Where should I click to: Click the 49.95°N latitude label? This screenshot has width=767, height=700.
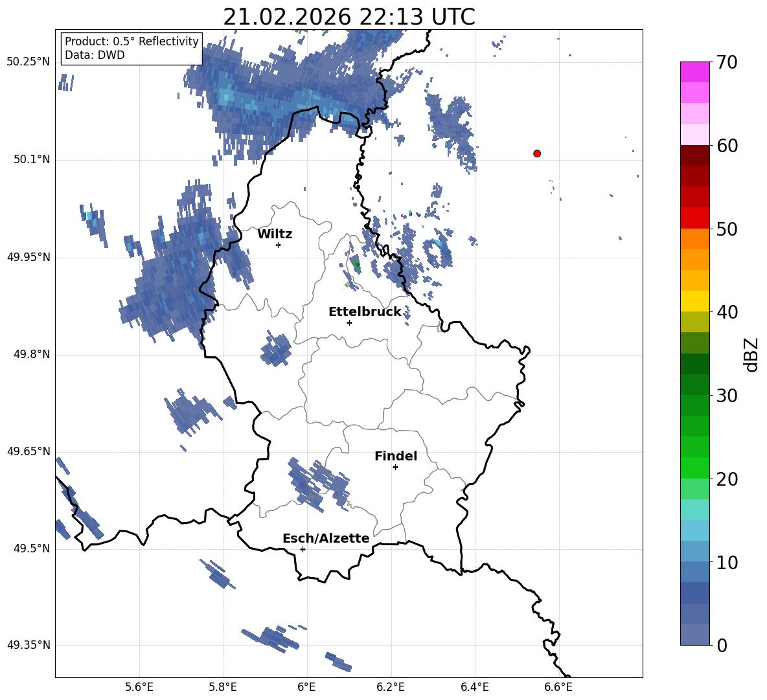(29, 257)
